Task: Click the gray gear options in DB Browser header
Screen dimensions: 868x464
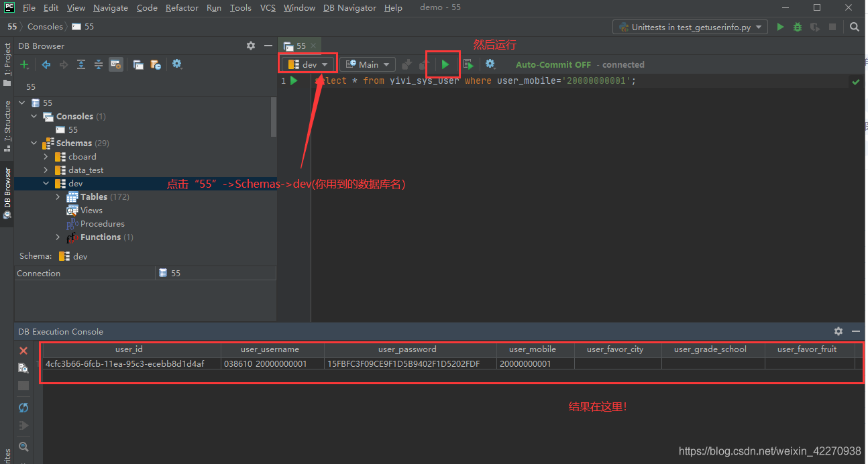Action: click(251, 46)
